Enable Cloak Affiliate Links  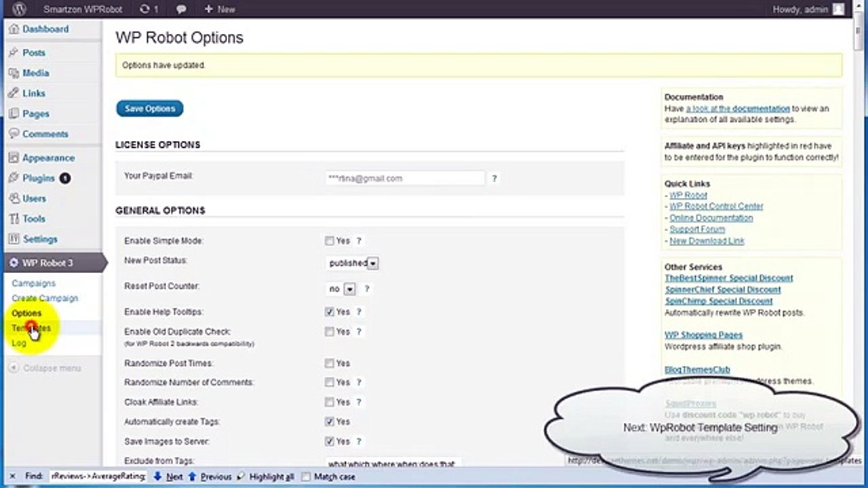point(330,402)
